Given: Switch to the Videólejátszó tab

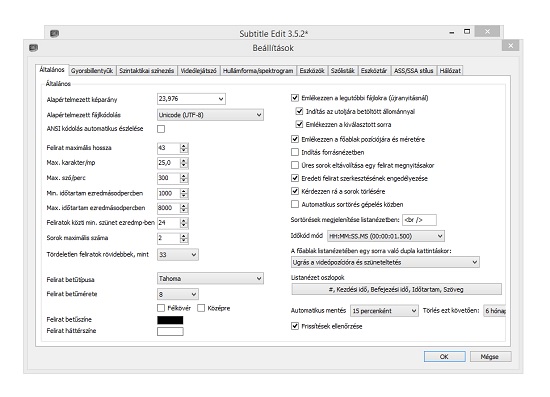Looking at the screenshot, I should tap(198, 70).
